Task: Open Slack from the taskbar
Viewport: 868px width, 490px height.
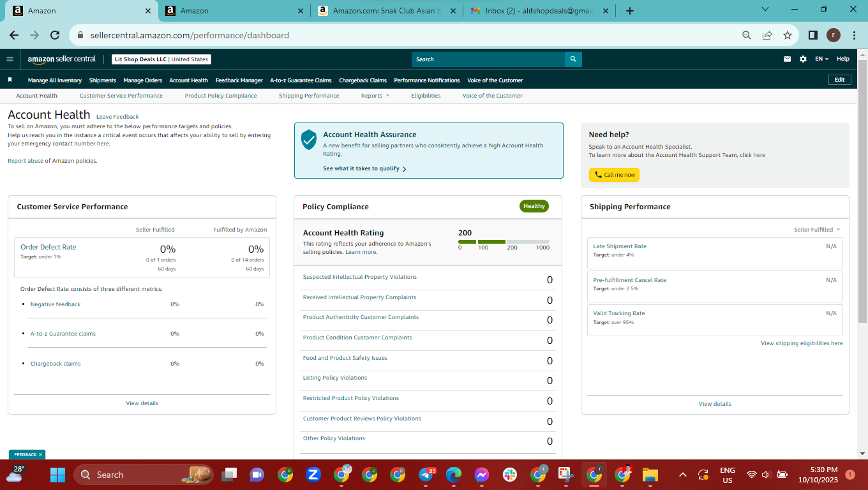Action: click(x=510, y=475)
